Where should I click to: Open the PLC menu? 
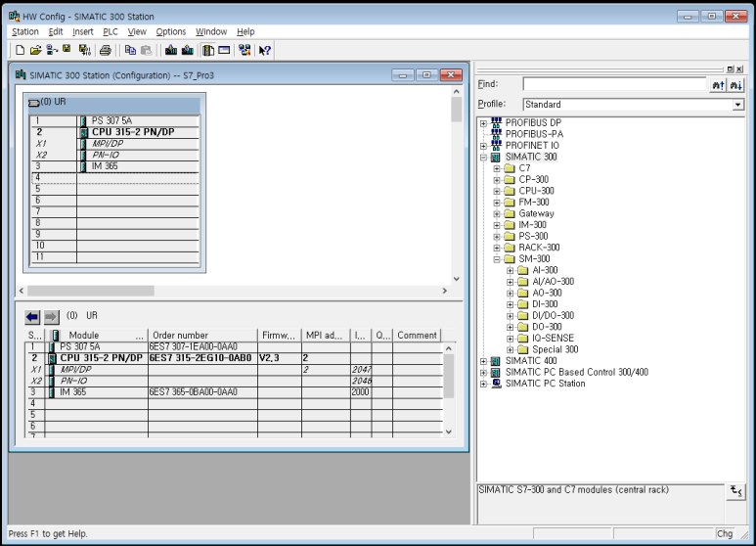111,32
